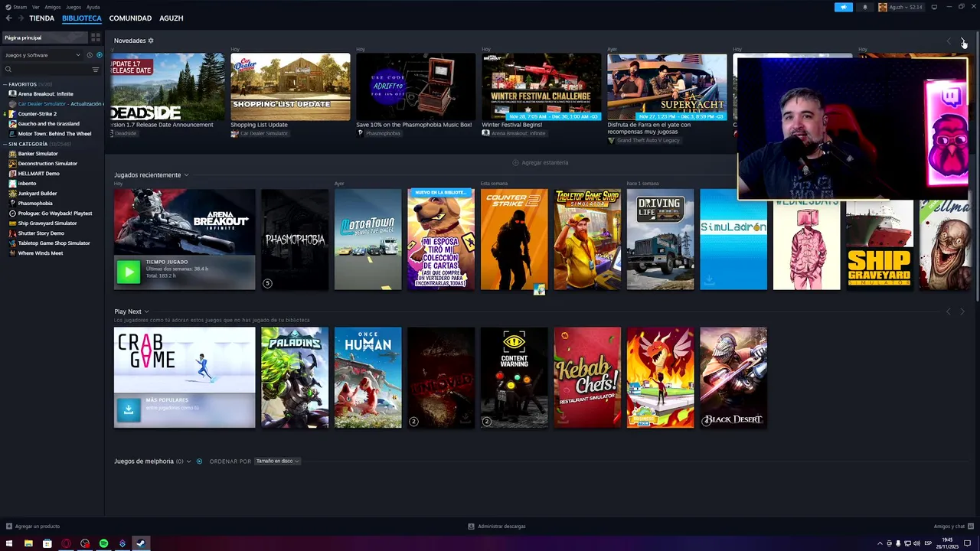This screenshot has height=551, width=980.
Task: Open the Amigos menu
Action: (53, 7)
